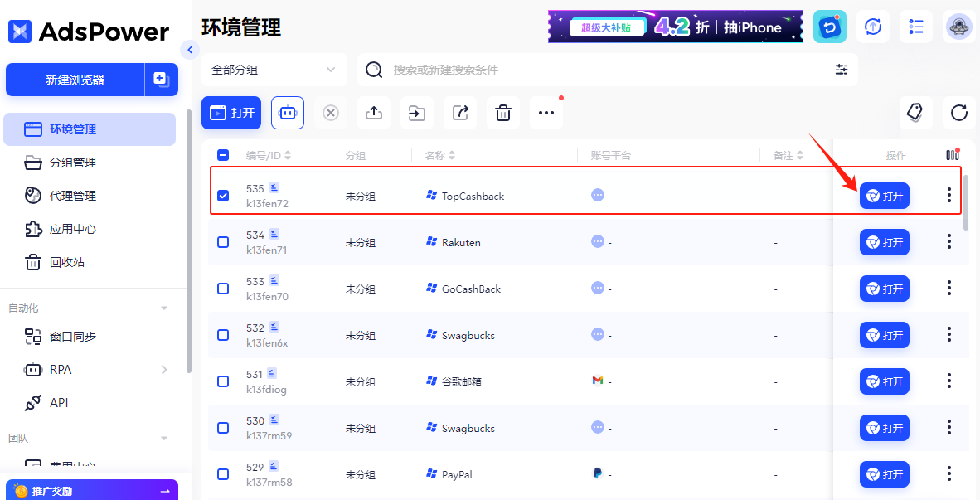Open the user avatar menu
The width and height of the screenshot is (980, 500).
958,27
